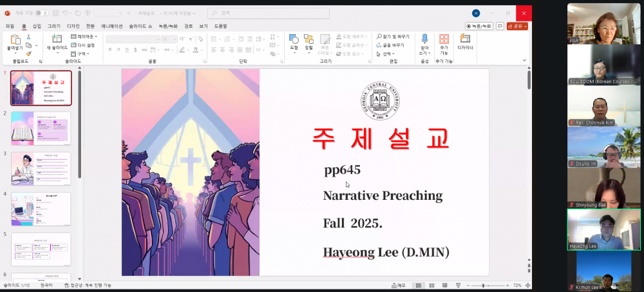
Task: Click the Copy icon
Action: click(x=29, y=45)
